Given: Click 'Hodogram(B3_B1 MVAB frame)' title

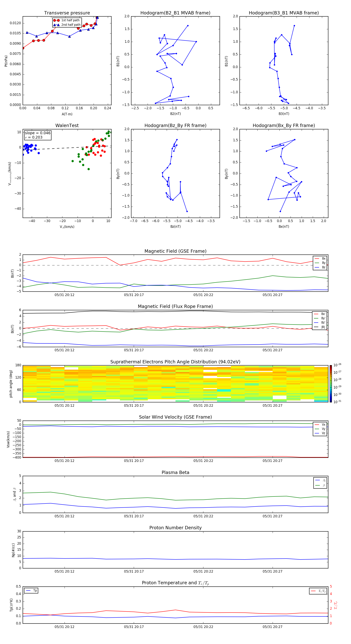Looking at the screenshot, I should (x=284, y=13).
